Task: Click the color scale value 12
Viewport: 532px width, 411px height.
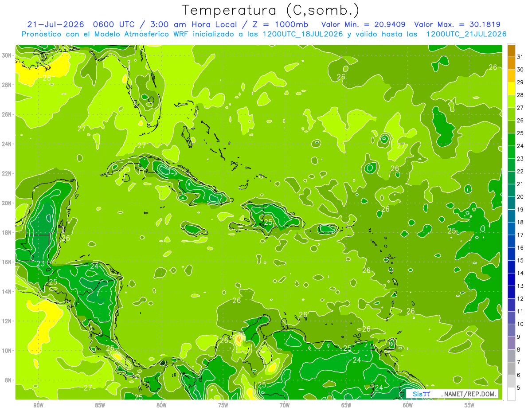Action: pyautogui.click(x=520, y=298)
